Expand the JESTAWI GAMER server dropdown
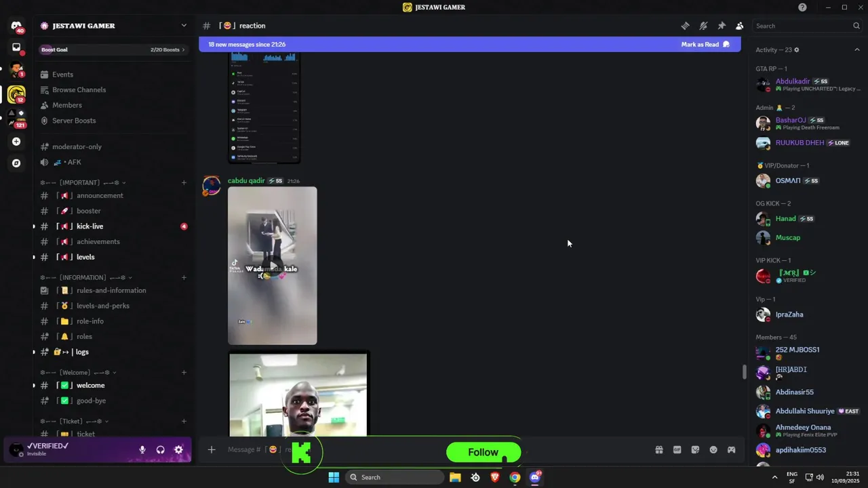This screenshot has width=868, height=488. coord(183,26)
